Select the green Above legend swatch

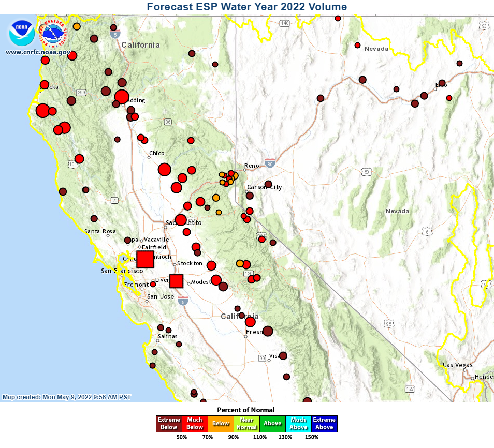[x=272, y=424]
